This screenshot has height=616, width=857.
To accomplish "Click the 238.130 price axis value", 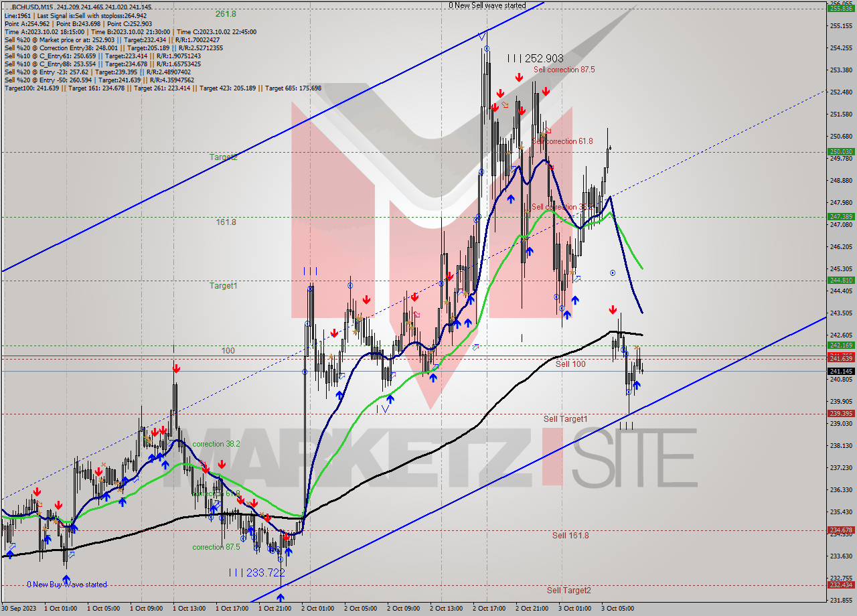I will point(841,446).
